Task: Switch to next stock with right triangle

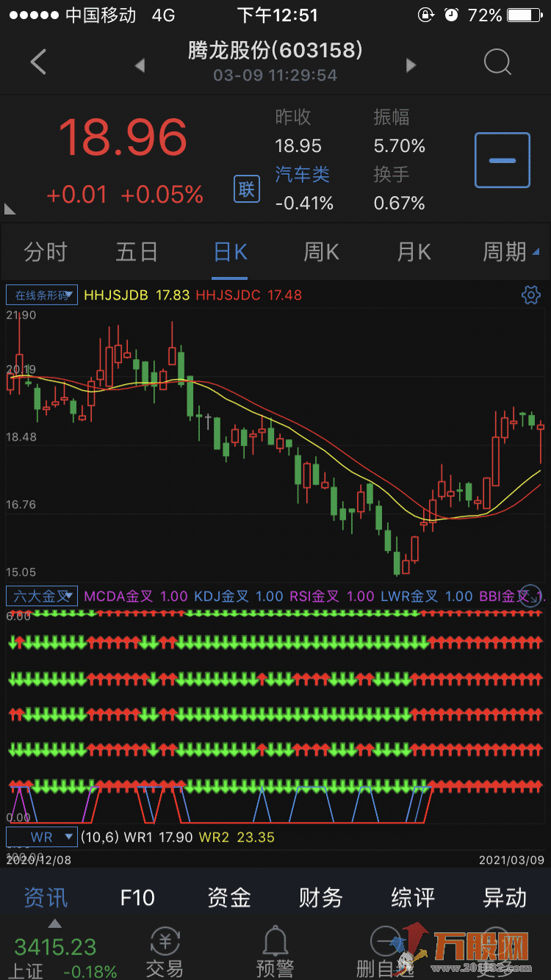Action: (411, 65)
